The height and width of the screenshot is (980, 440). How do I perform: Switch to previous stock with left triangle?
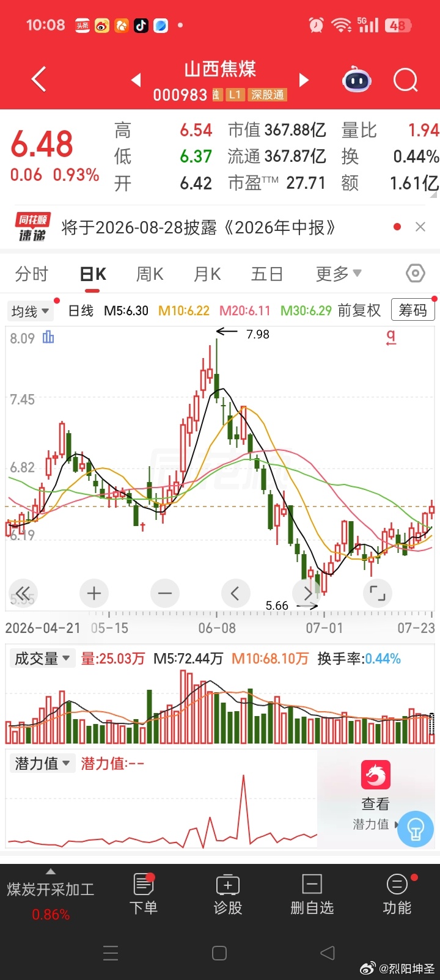pos(136,80)
